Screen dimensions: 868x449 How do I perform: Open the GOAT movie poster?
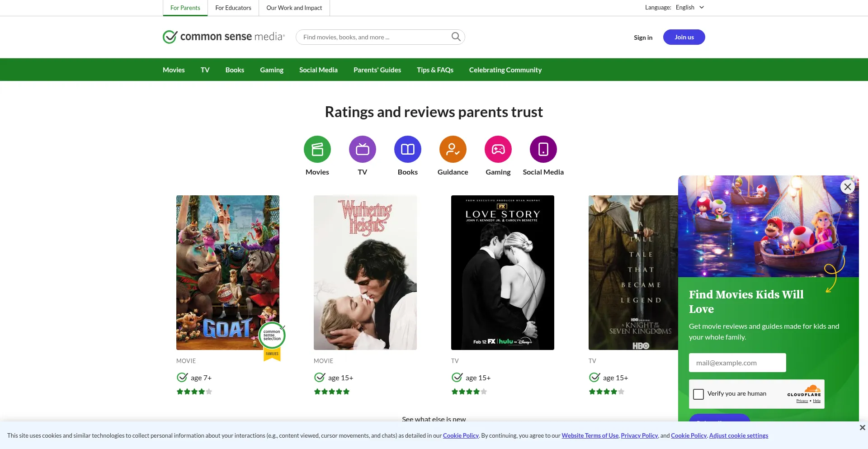(228, 273)
